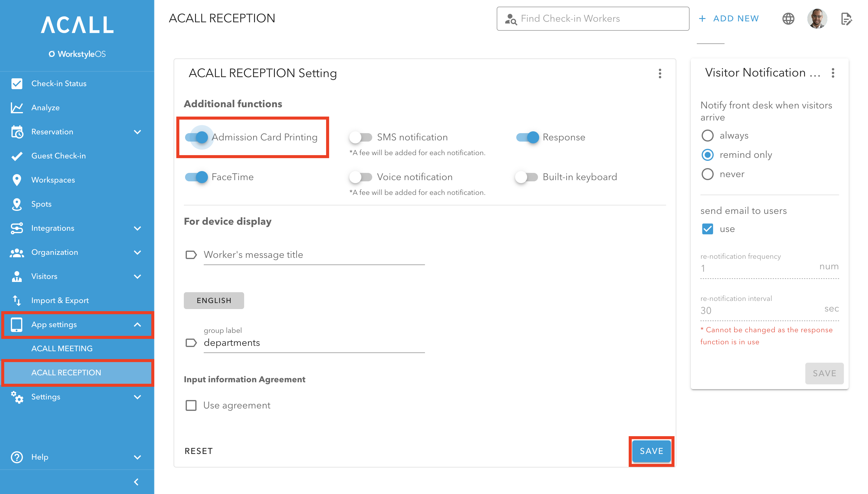Go to Guest Check-in

(77, 156)
